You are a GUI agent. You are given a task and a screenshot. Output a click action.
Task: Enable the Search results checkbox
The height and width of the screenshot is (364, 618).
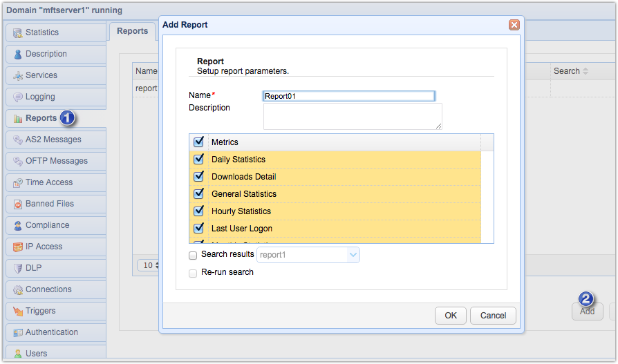point(193,255)
